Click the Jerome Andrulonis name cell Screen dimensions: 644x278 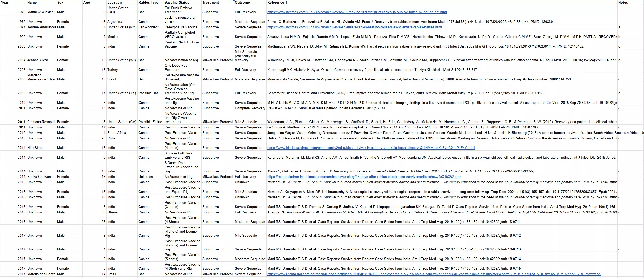[x=41, y=27]
